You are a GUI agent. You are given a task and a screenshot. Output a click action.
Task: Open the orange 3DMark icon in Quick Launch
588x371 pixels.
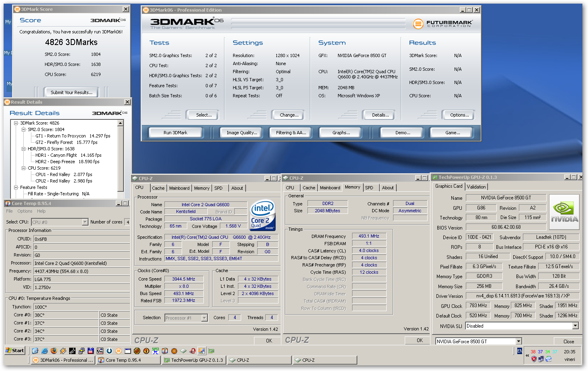[119, 351]
